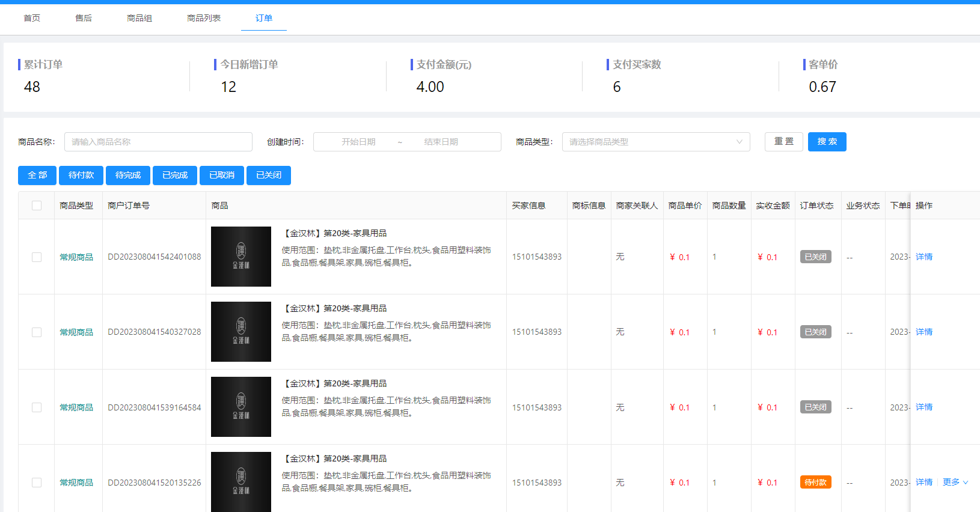The image size is (980, 512).
Task: Click the 订单状态 column header
Action: point(816,206)
